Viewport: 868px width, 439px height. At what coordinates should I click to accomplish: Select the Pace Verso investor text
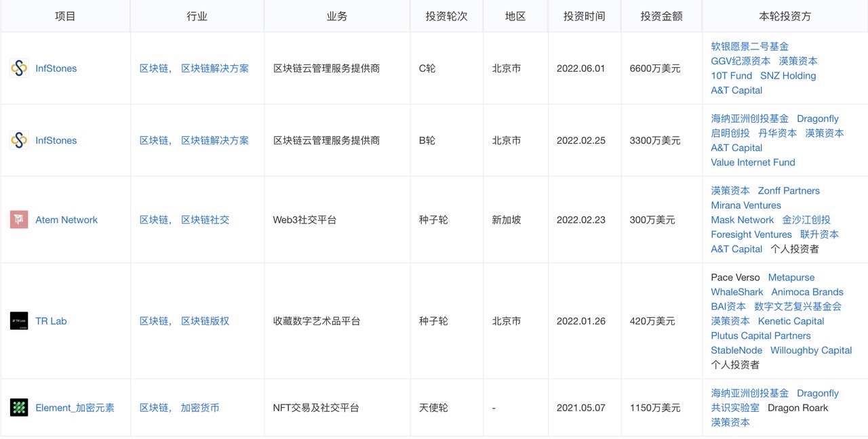point(735,278)
